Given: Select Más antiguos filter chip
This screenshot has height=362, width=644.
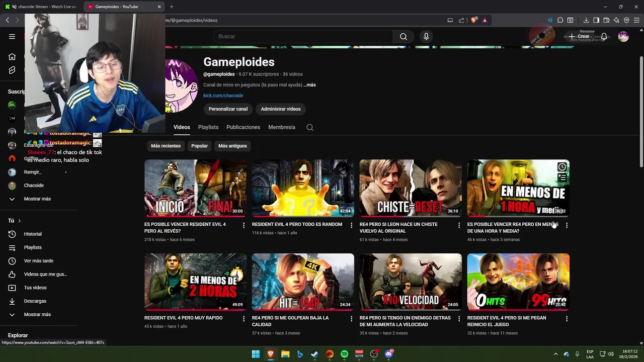Looking at the screenshot, I should [x=232, y=146].
